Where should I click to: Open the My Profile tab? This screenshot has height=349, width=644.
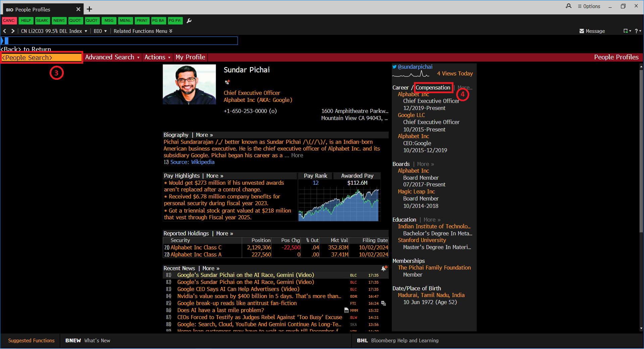tap(190, 57)
